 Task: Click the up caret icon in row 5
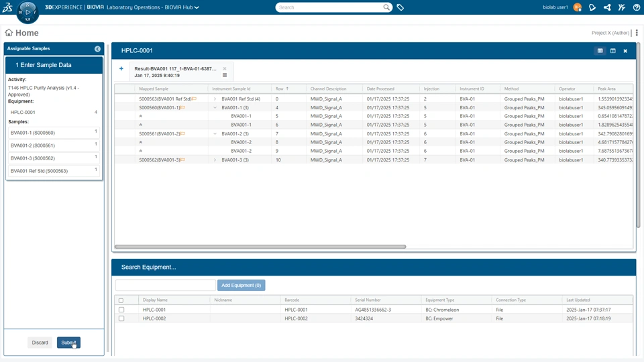(x=140, y=116)
